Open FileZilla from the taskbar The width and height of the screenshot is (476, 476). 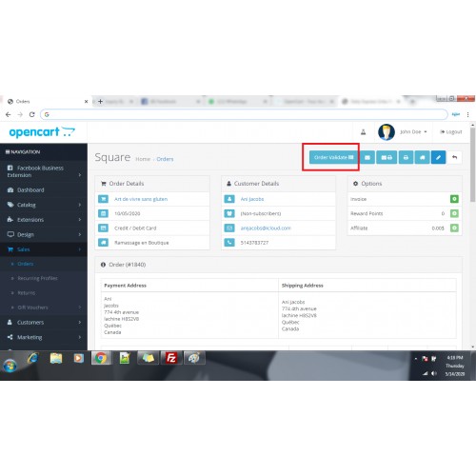tap(171, 358)
